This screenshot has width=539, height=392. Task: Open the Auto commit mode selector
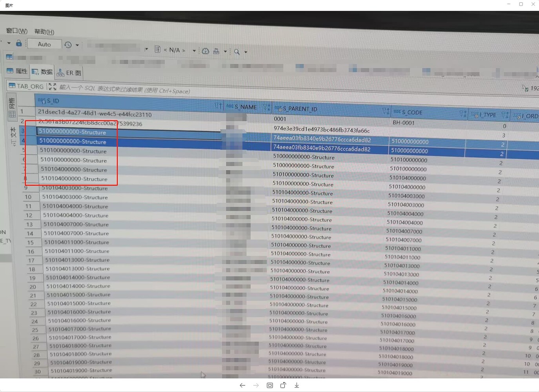(x=44, y=44)
